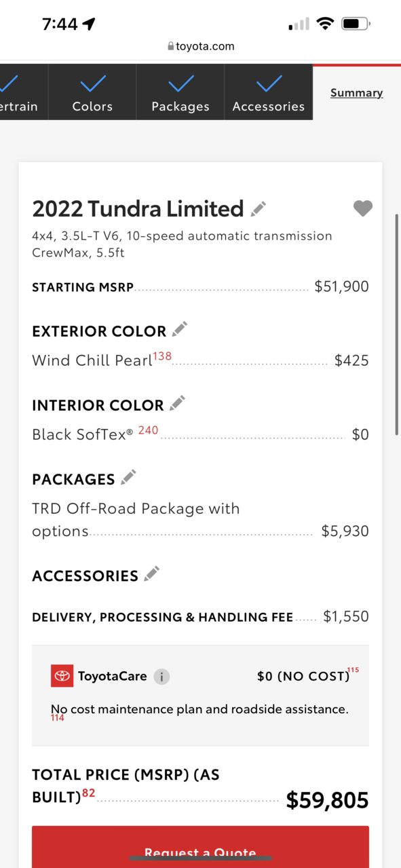Edit accessories using the pencil icon

pos(152,573)
